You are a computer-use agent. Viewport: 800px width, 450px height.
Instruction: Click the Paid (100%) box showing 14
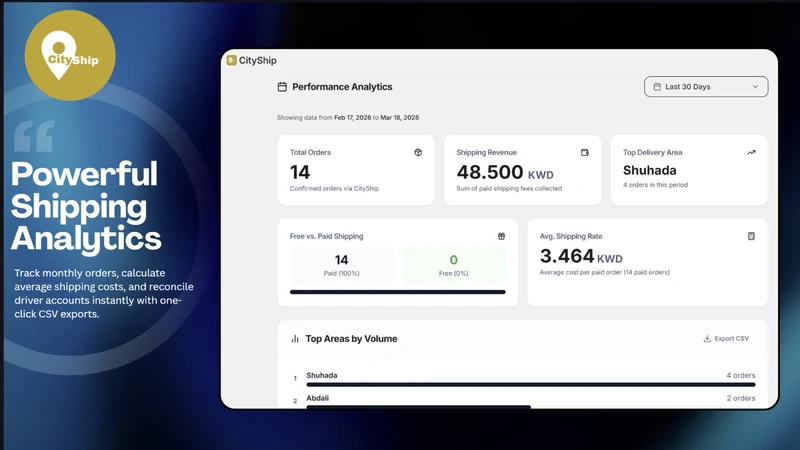[x=341, y=265]
